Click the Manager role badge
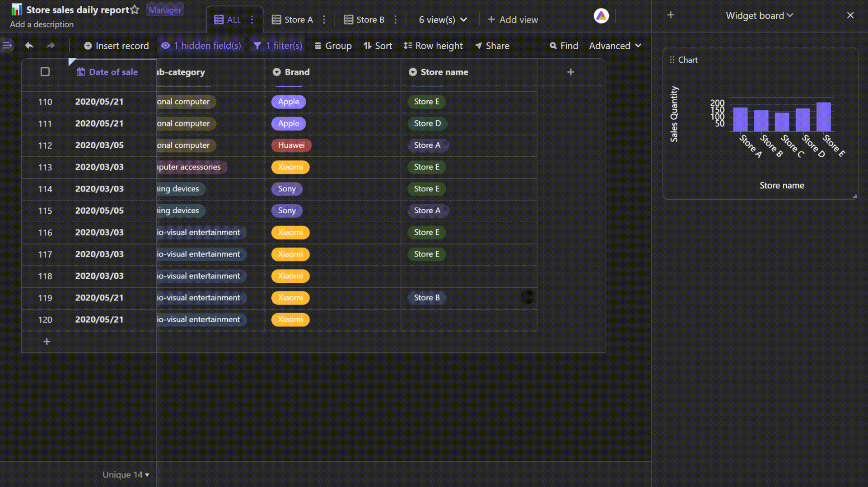Image resolution: width=868 pixels, height=487 pixels. (165, 9)
